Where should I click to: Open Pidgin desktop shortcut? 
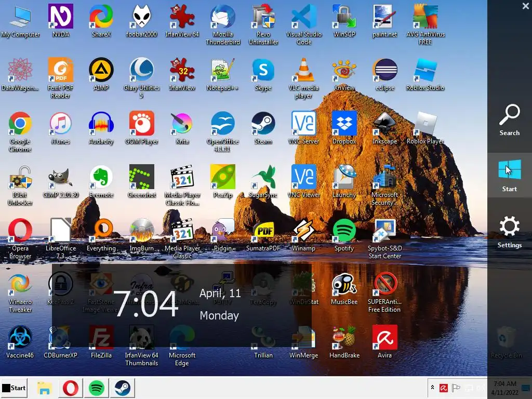click(x=222, y=235)
